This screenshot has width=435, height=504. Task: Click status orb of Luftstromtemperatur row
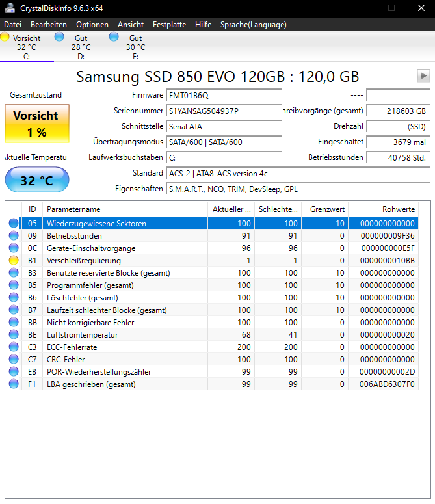pyautogui.click(x=14, y=335)
